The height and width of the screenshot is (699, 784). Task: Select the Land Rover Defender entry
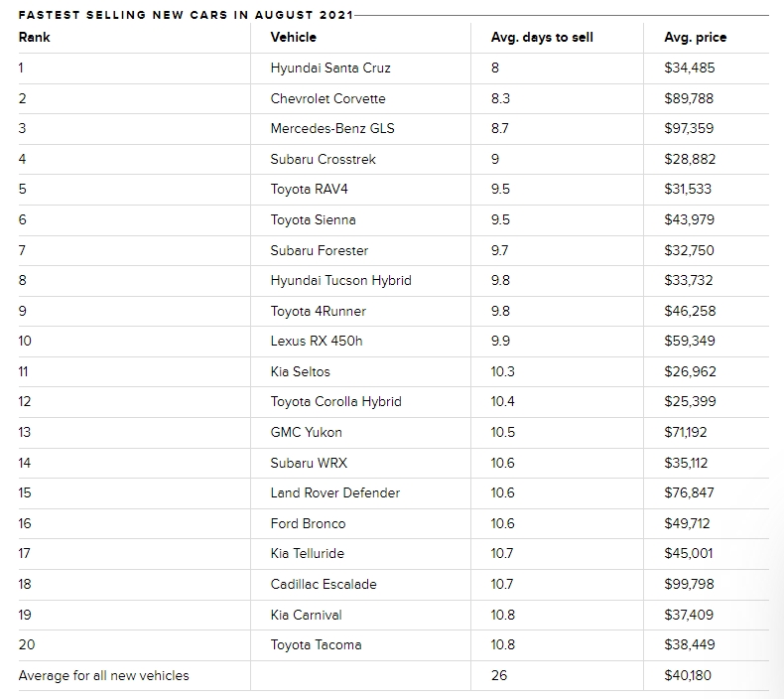334,492
